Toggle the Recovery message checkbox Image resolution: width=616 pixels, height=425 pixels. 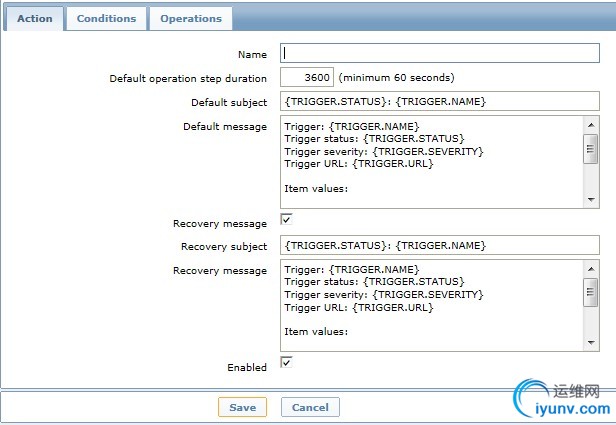(286, 219)
